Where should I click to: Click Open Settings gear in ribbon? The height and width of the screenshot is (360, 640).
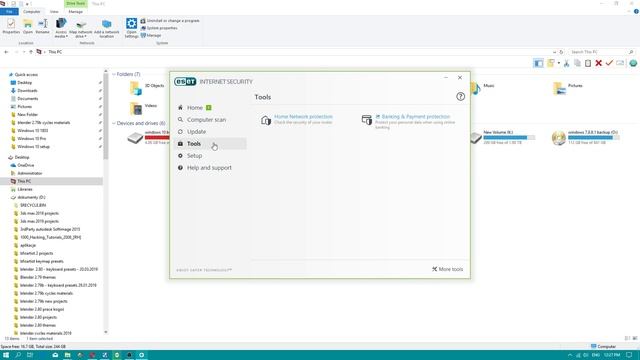pyautogui.click(x=131, y=28)
